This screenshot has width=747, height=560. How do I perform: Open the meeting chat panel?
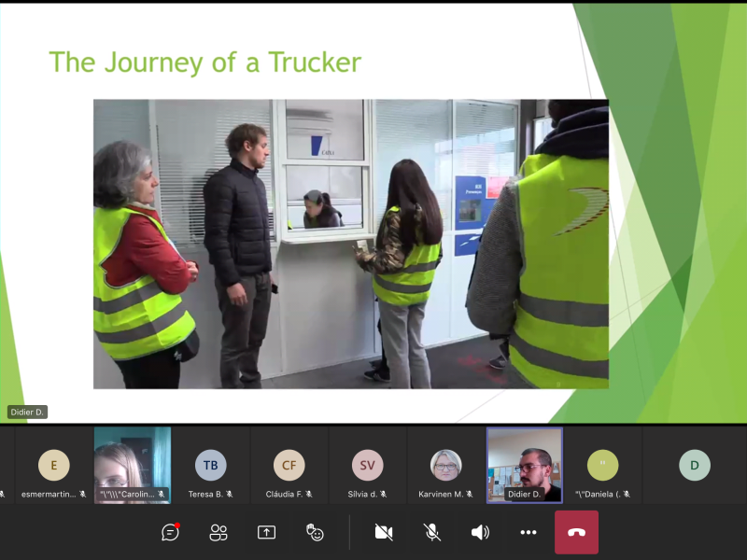coord(170,532)
